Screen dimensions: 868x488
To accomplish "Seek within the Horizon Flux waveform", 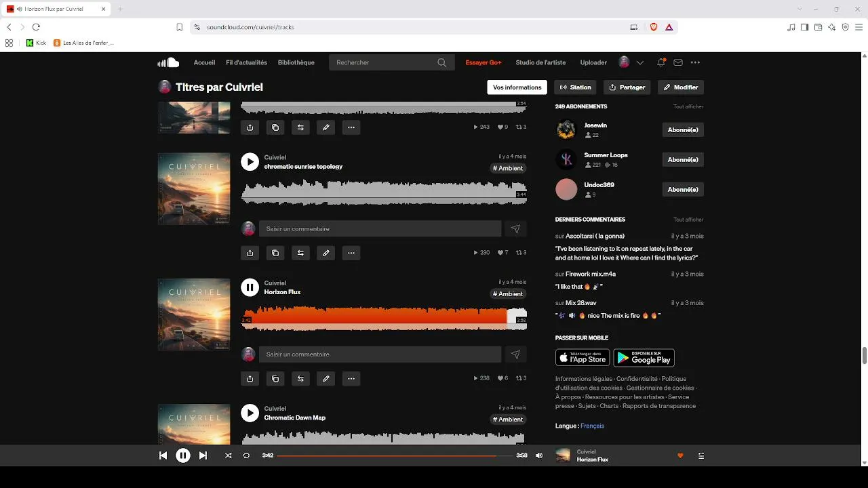I will tap(384, 319).
